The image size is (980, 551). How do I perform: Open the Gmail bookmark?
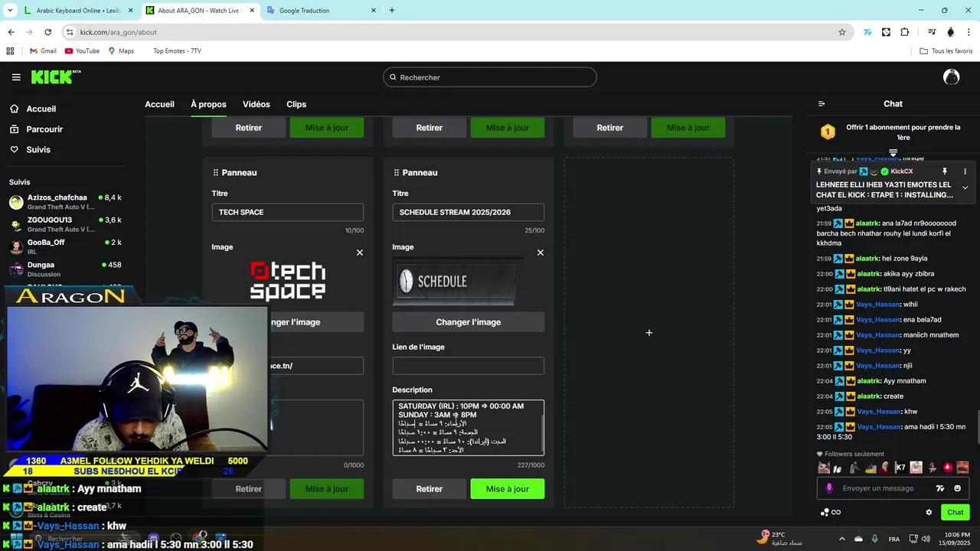point(43,51)
